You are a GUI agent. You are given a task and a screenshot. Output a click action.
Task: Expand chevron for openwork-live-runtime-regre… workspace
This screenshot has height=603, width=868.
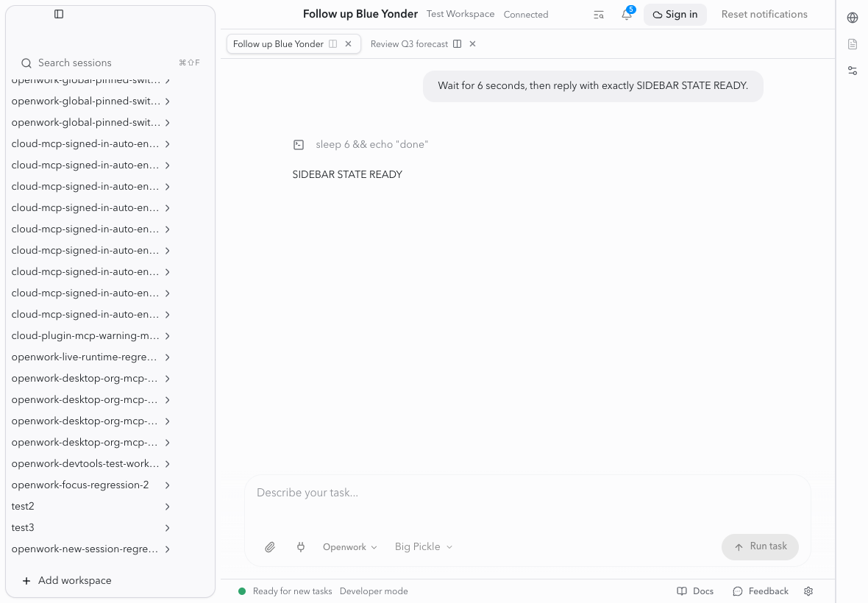click(x=167, y=357)
